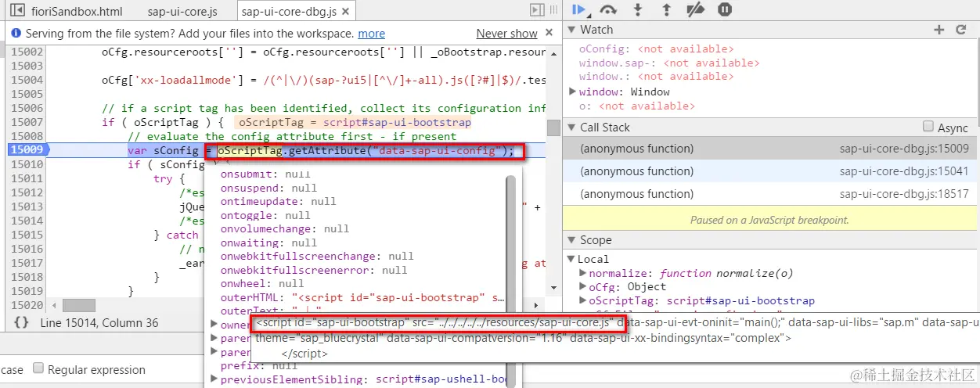Toggle the debugger sidebar pane icon
980x388 pixels.
tap(536, 10)
